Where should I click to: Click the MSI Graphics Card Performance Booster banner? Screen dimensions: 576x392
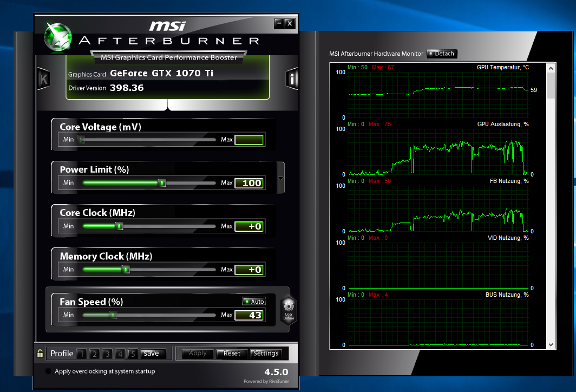pyautogui.click(x=169, y=58)
